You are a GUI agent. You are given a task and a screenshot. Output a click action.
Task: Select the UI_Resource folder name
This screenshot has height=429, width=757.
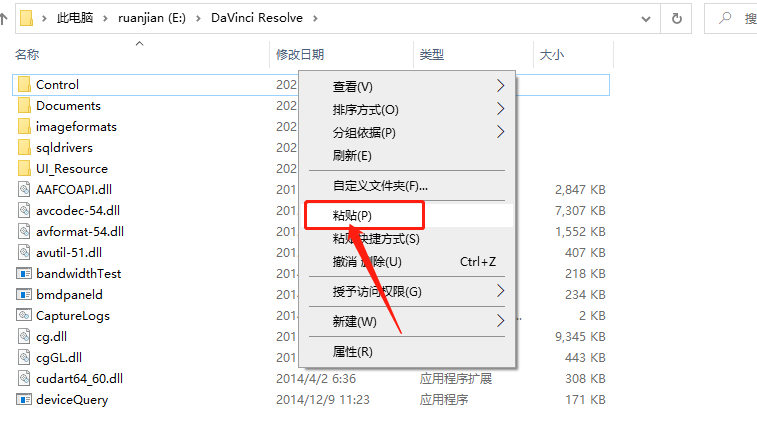click(x=72, y=168)
